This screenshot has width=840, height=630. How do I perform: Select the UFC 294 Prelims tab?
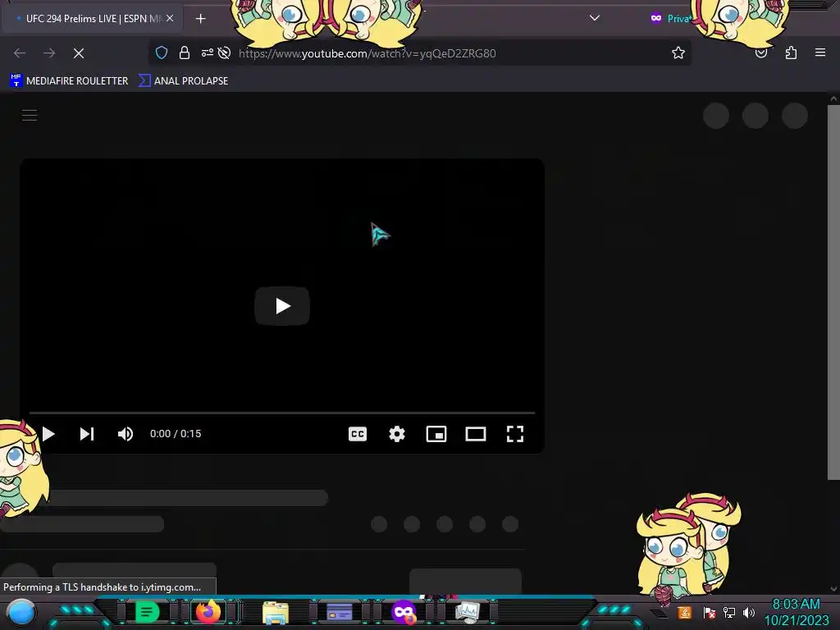pyautogui.click(x=94, y=18)
